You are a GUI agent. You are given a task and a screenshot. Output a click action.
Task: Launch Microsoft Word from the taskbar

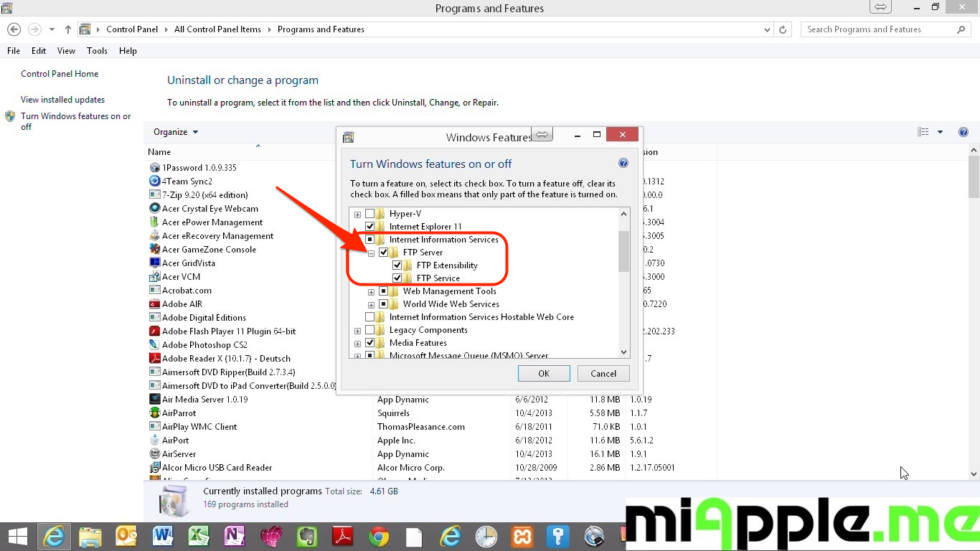163,537
